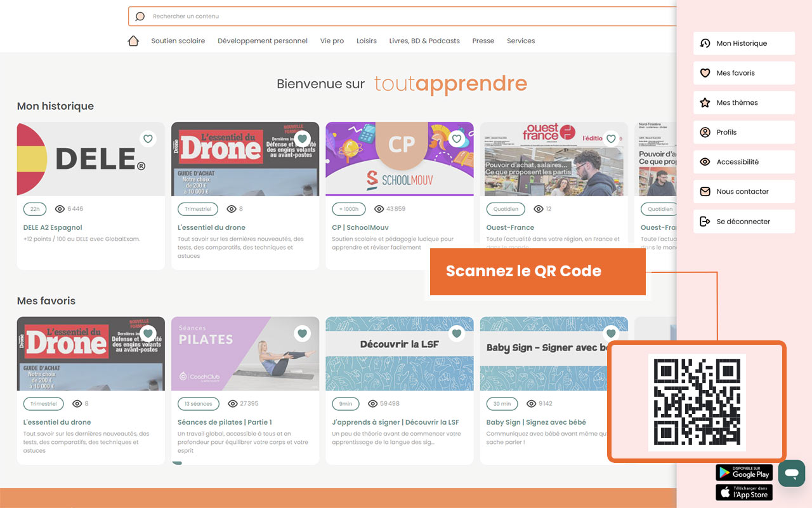Click the Google Play download badge

coord(743,472)
